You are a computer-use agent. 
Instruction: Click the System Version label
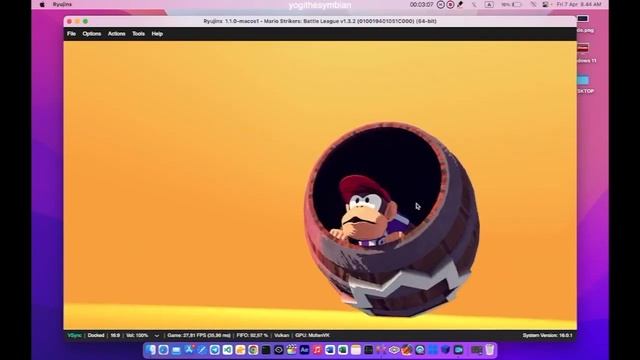547,336
